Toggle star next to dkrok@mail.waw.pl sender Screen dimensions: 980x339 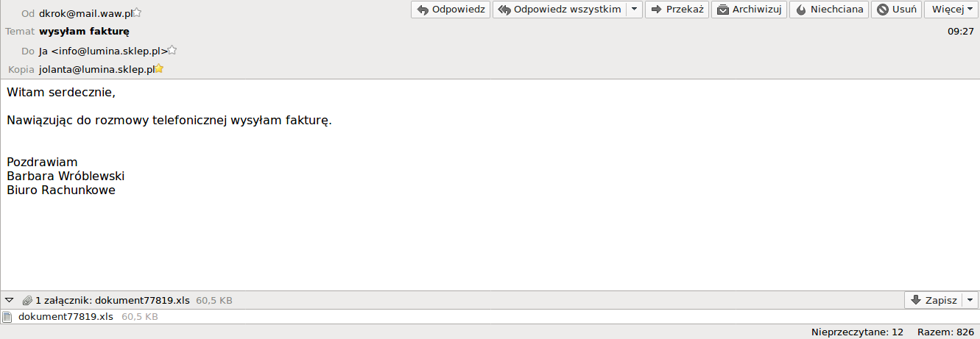pos(137,13)
